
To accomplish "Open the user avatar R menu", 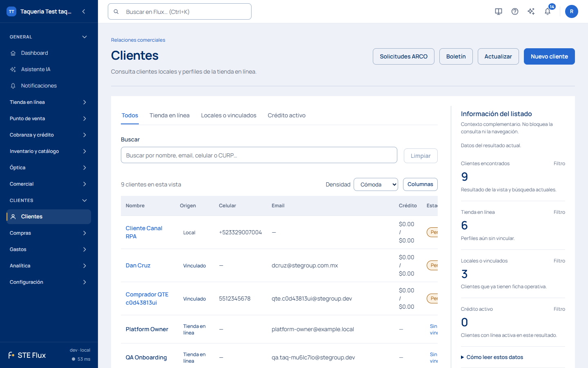I will click(x=572, y=11).
